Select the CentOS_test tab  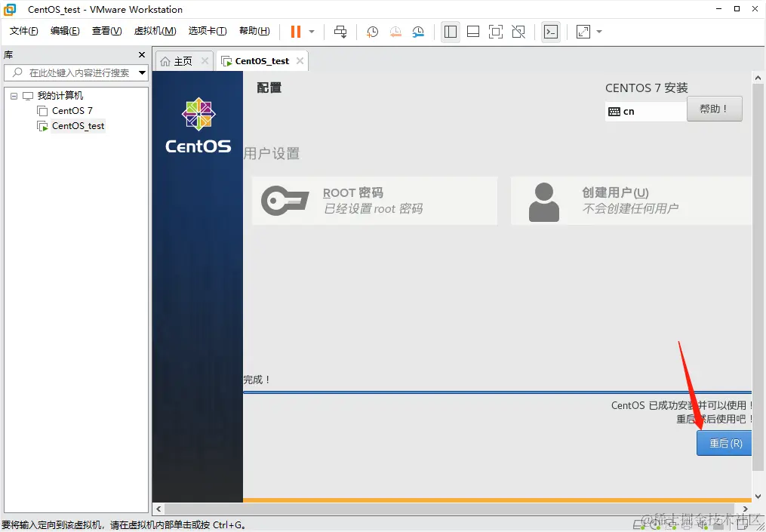(262, 61)
